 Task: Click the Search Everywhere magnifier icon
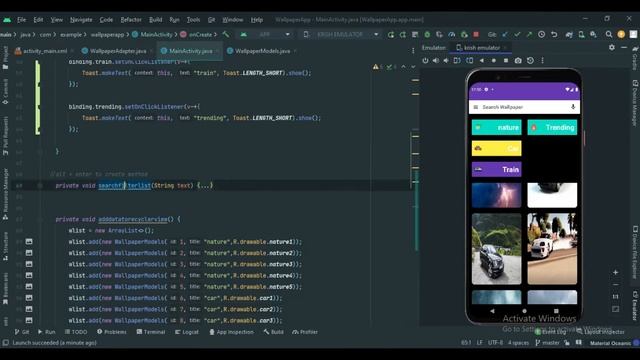coord(609,35)
